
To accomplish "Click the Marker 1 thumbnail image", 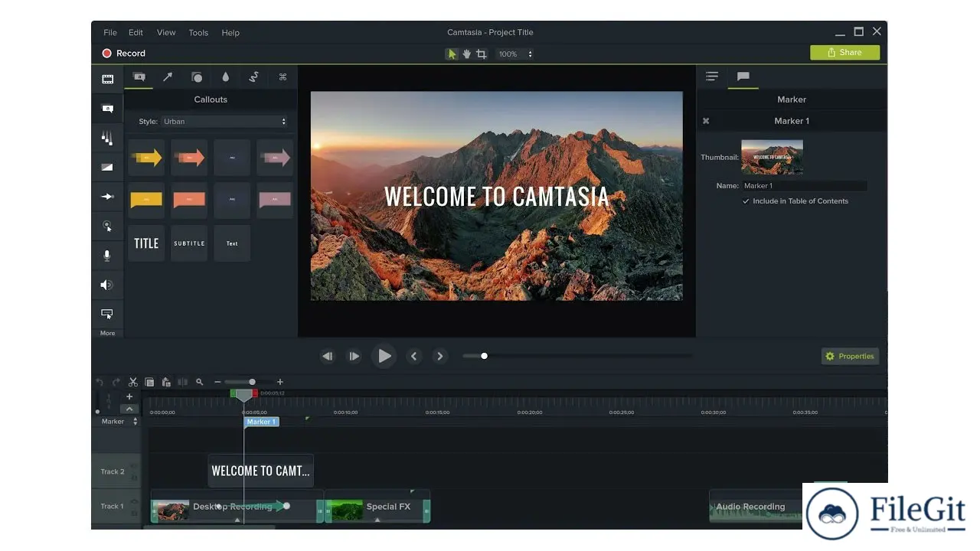I will tap(772, 157).
